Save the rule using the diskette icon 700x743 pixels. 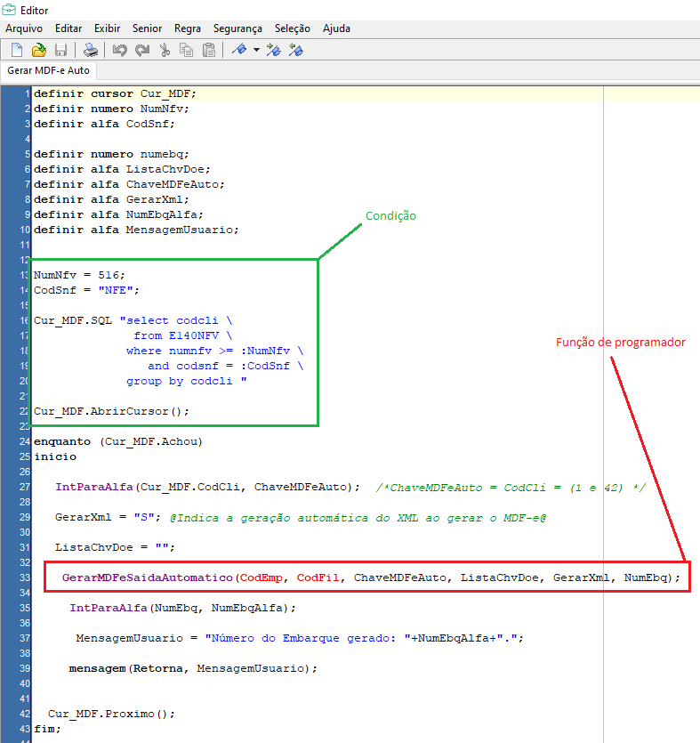pos(61,50)
